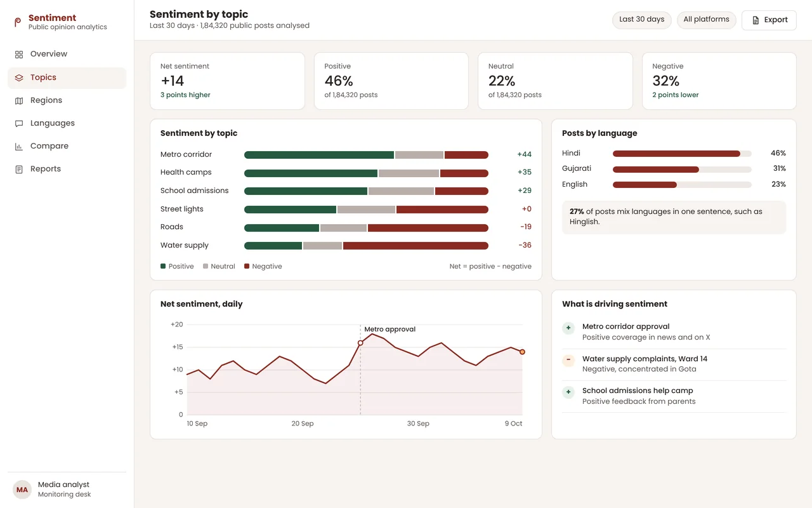Click the Topics layers icon
The width and height of the screenshot is (812, 508).
pyautogui.click(x=19, y=77)
